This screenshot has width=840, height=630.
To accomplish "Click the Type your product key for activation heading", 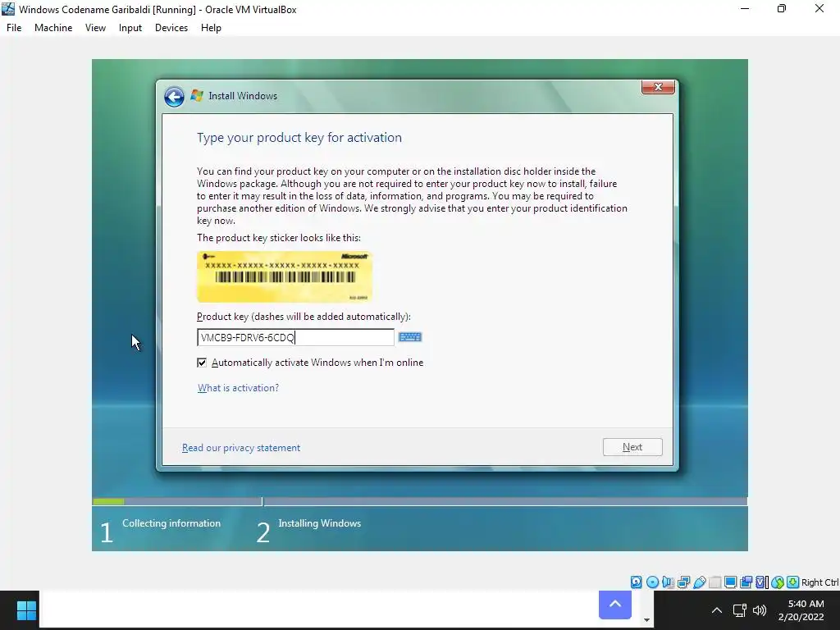I will [x=299, y=138].
